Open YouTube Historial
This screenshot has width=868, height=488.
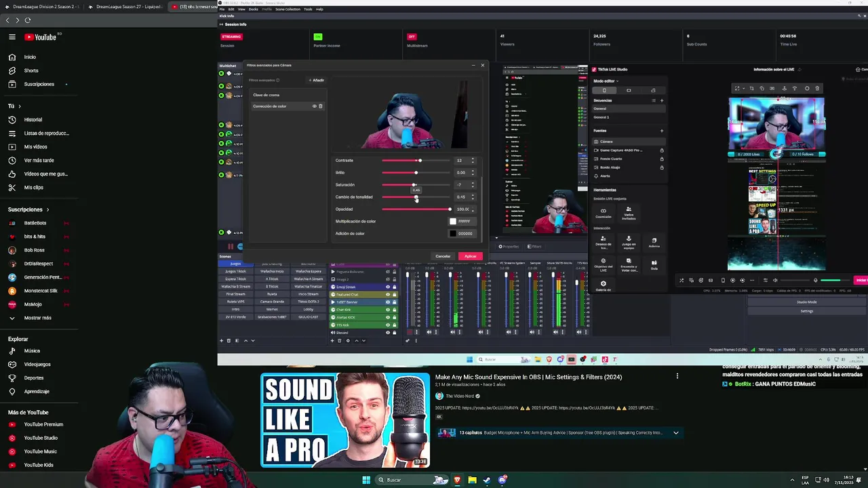point(33,119)
